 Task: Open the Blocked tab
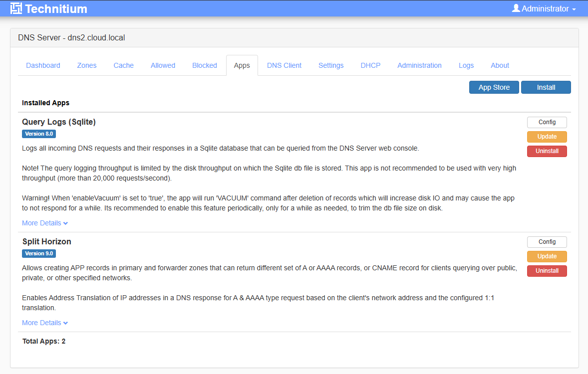point(204,65)
